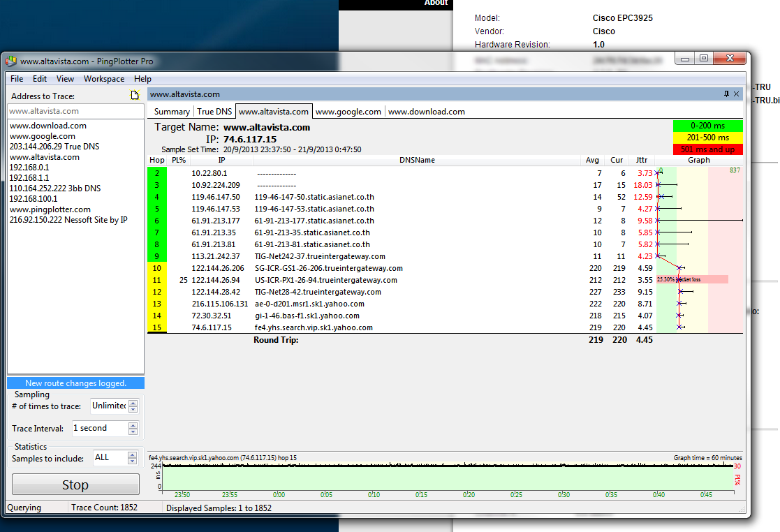Click the green 0-200 ms legend swatch

tap(708, 126)
